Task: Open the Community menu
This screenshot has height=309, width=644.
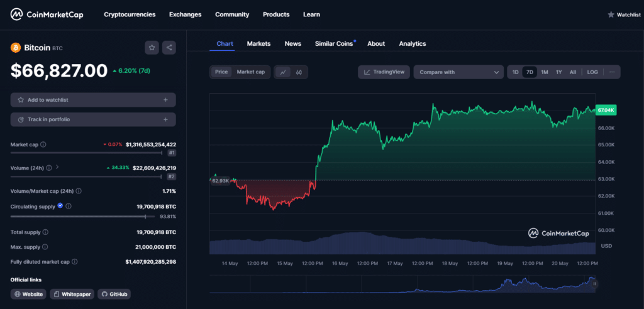Action: pyautogui.click(x=232, y=14)
